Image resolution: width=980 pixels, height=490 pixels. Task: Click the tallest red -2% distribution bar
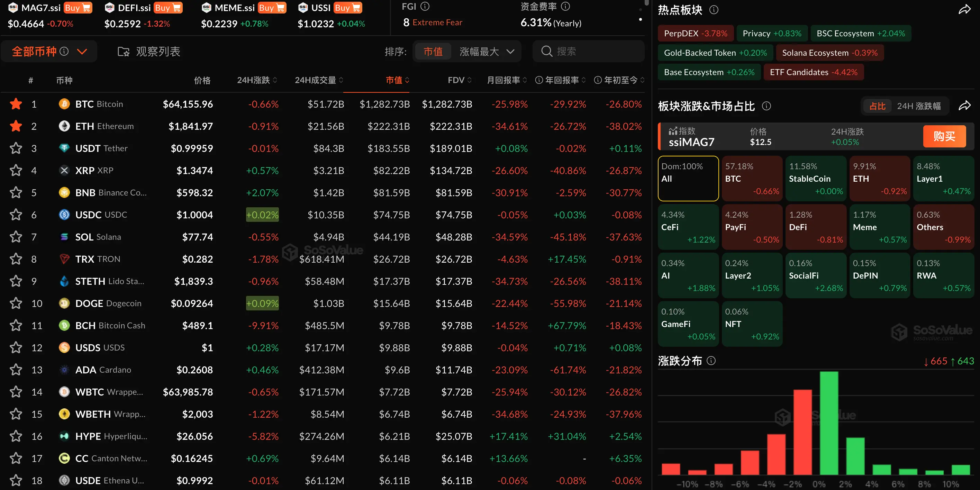(803, 432)
